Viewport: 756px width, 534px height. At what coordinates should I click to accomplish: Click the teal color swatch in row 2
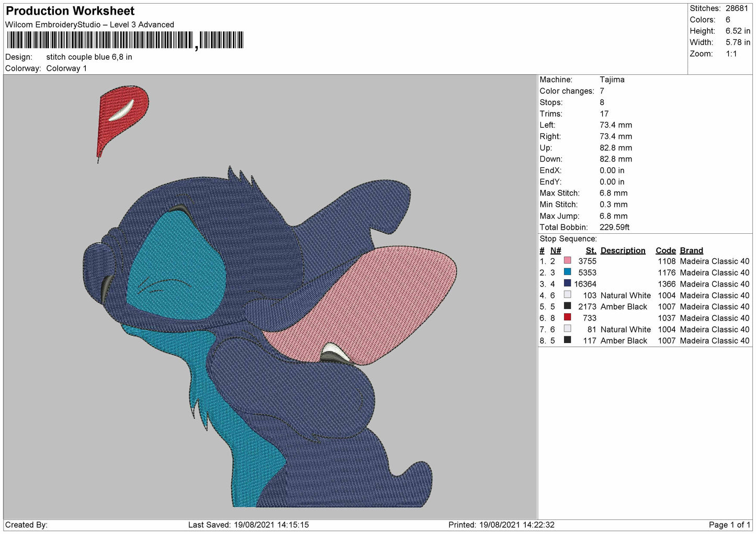coord(567,272)
